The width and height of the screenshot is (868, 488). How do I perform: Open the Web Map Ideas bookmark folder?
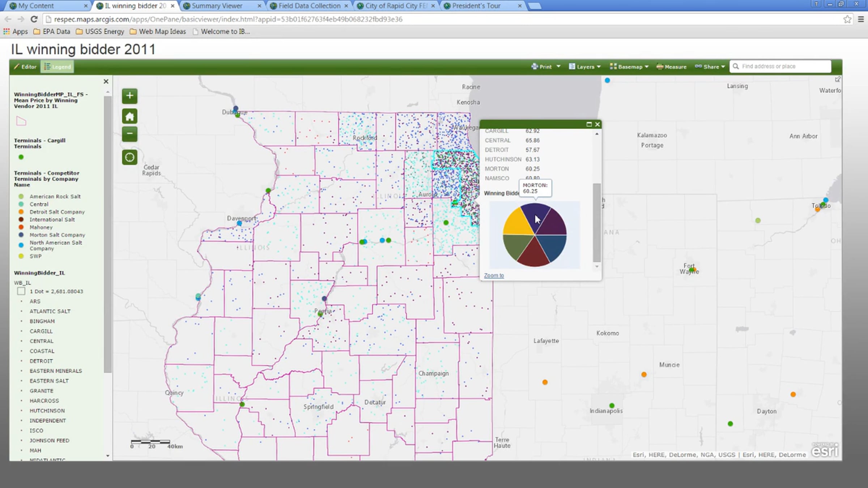[x=158, y=31]
